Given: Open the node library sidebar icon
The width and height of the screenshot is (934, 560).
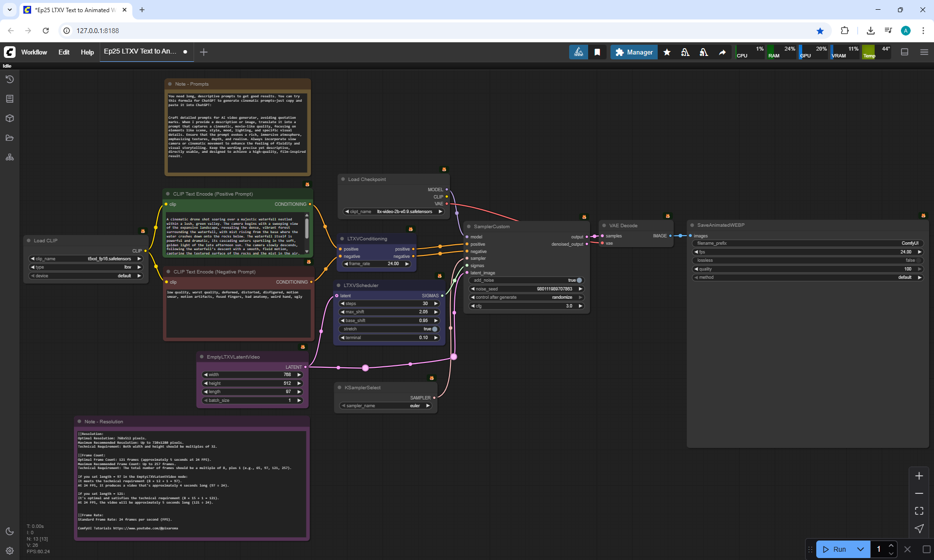Looking at the screenshot, I should click(x=10, y=99).
